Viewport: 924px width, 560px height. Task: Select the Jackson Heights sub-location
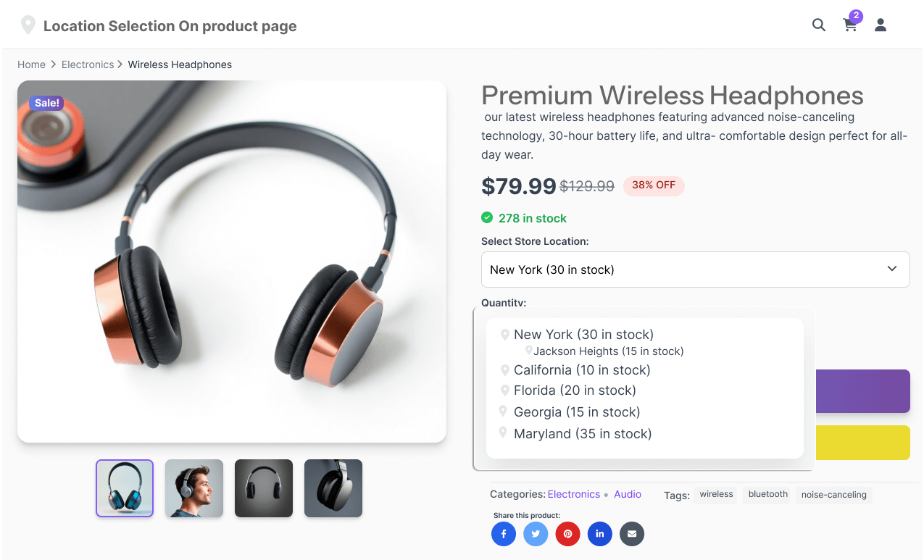[x=608, y=351]
